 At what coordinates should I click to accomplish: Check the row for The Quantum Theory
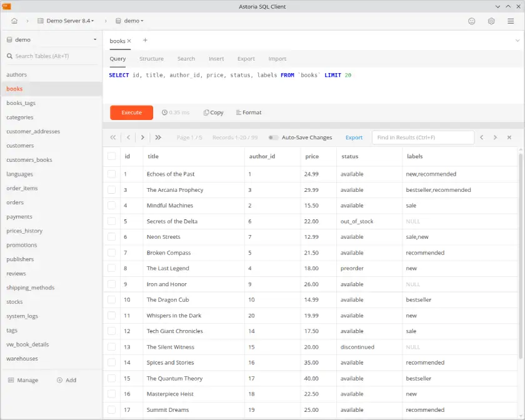111,378
